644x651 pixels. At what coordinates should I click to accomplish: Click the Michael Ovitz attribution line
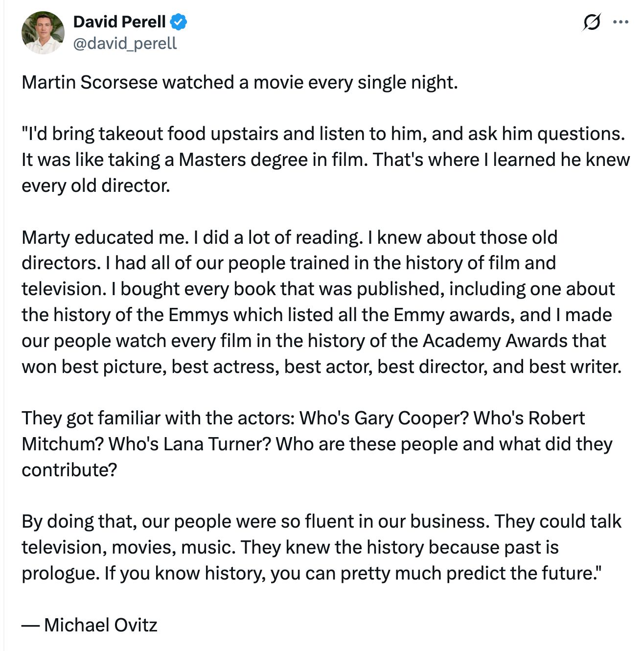[91, 625]
